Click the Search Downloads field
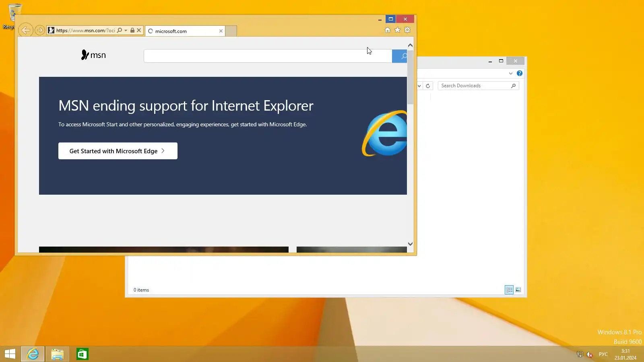The width and height of the screenshot is (644, 362). [478, 86]
